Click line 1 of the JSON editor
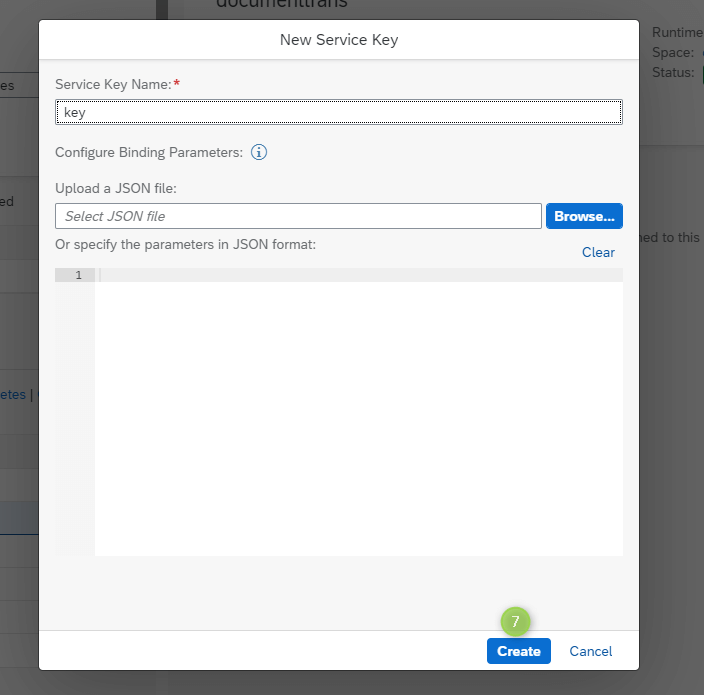This screenshot has height=695, width=704. point(359,275)
